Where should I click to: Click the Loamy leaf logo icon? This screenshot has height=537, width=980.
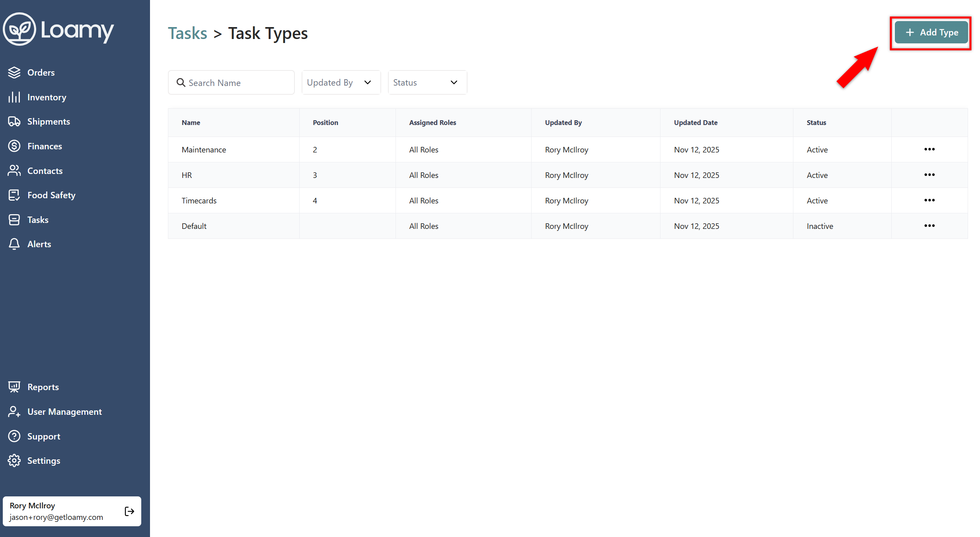tap(19, 29)
